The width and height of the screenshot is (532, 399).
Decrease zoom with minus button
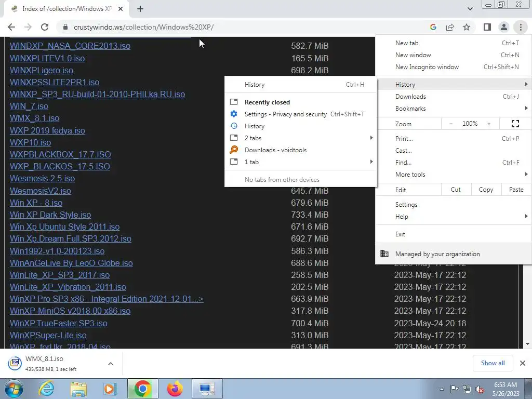pos(451,124)
